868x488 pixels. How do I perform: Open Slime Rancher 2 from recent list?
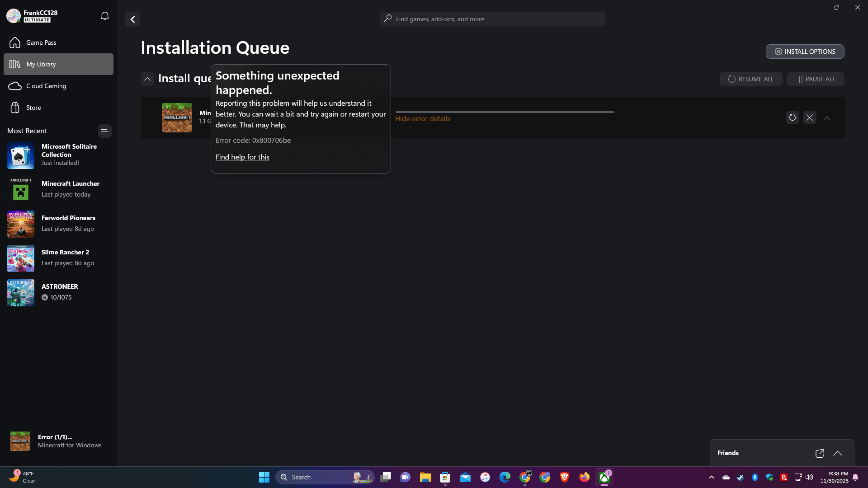tap(58, 258)
